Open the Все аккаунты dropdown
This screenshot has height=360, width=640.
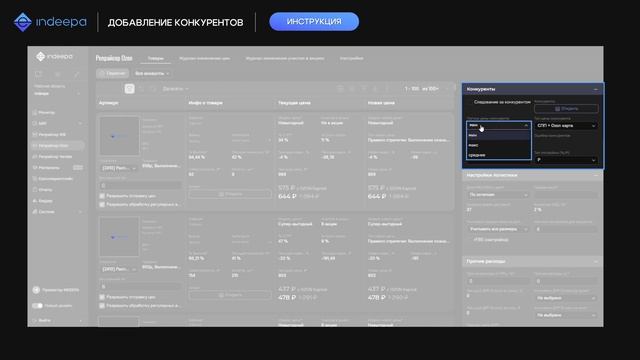[152, 73]
